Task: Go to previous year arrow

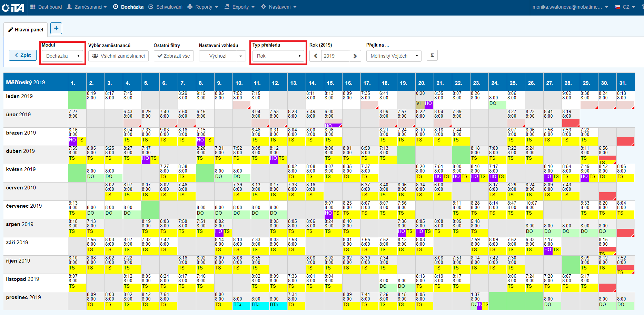Action: click(x=315, y=56)
